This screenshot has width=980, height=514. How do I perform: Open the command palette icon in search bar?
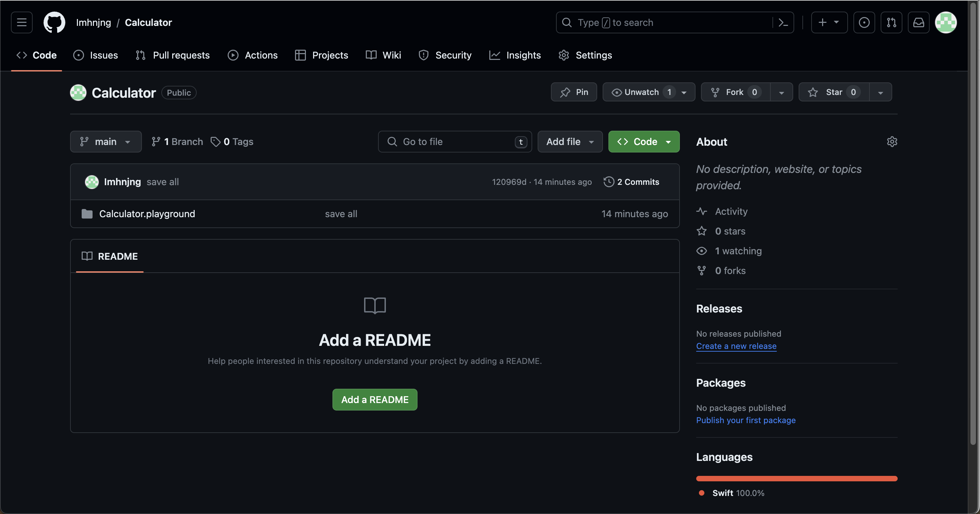783,23
